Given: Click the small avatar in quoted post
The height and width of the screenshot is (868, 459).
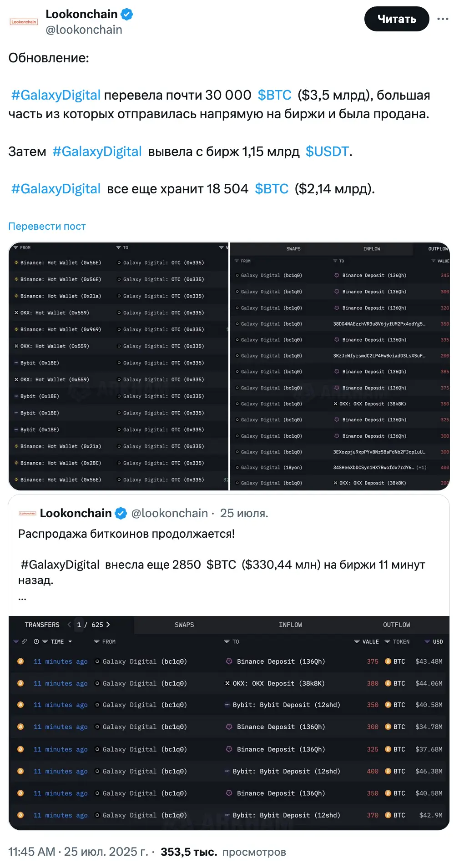Looking at the screenshot, I should (x=27, y=514).
